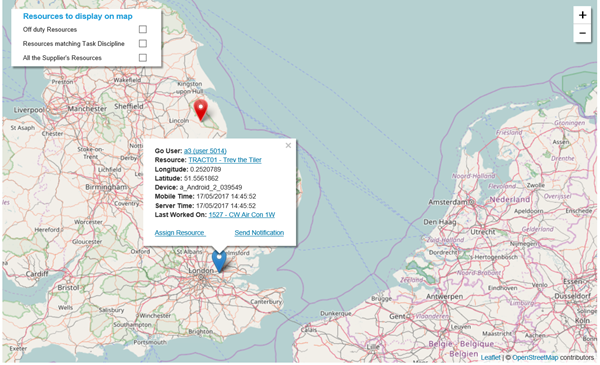Zoom in with the plus button
Image resolution: width=600 pixels, height=365 pixels.
coord(582,15)
